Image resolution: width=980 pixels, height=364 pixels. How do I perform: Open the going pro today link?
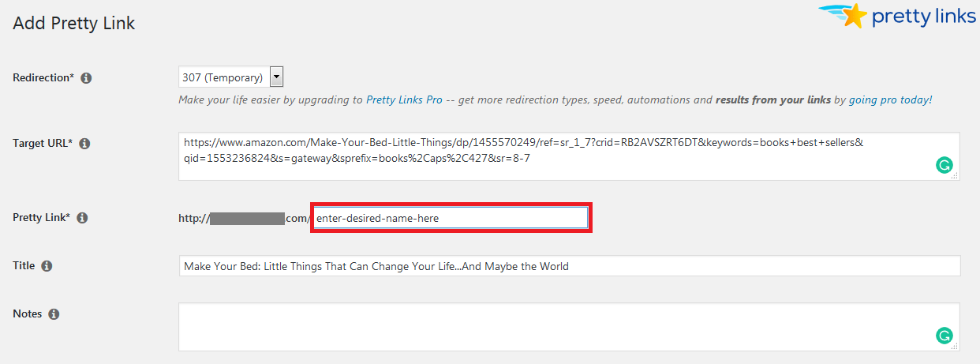[890, 100]
